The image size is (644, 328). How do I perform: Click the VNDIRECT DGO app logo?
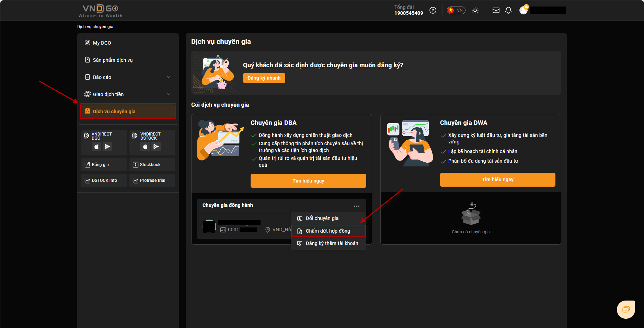(87, 136)
